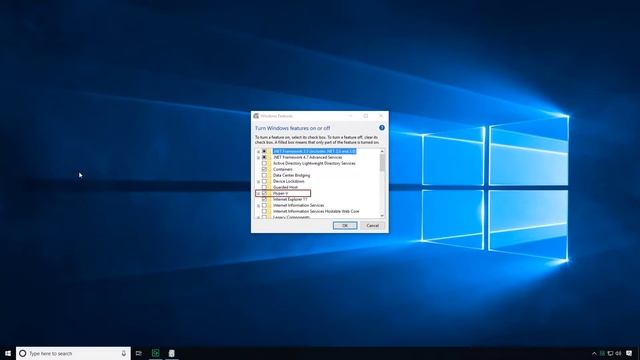Screen dimensions: 640x360
Task: Switch to the Windows Features taskbar icon
Action: [171, 353]
